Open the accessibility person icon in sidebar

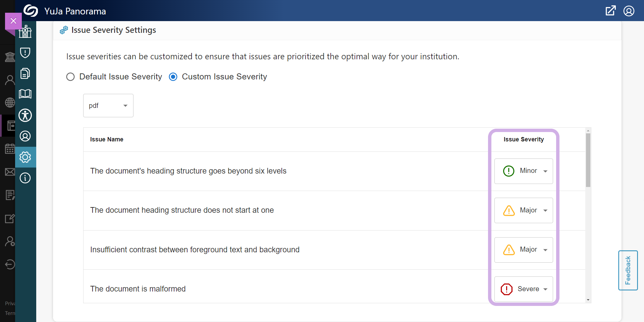25,115
